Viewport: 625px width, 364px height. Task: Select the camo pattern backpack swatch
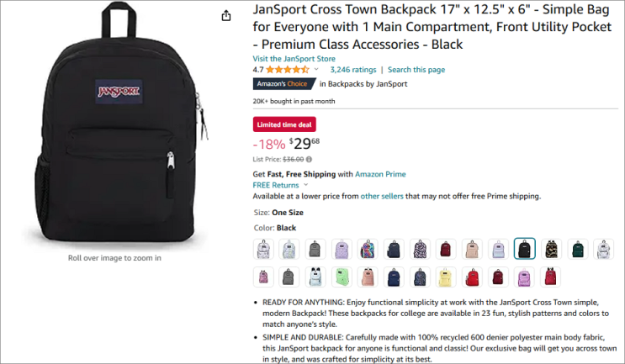[551, 249]
